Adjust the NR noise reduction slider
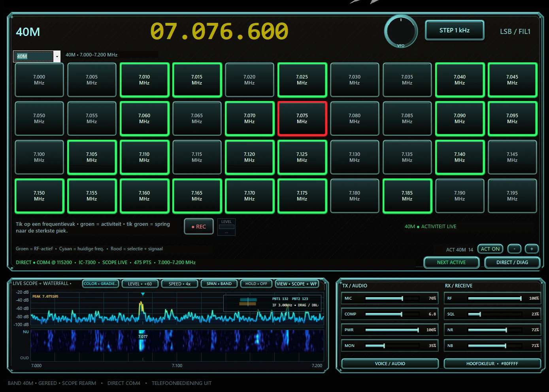This screenshot has width=549, height=392. tap(495, 330)
